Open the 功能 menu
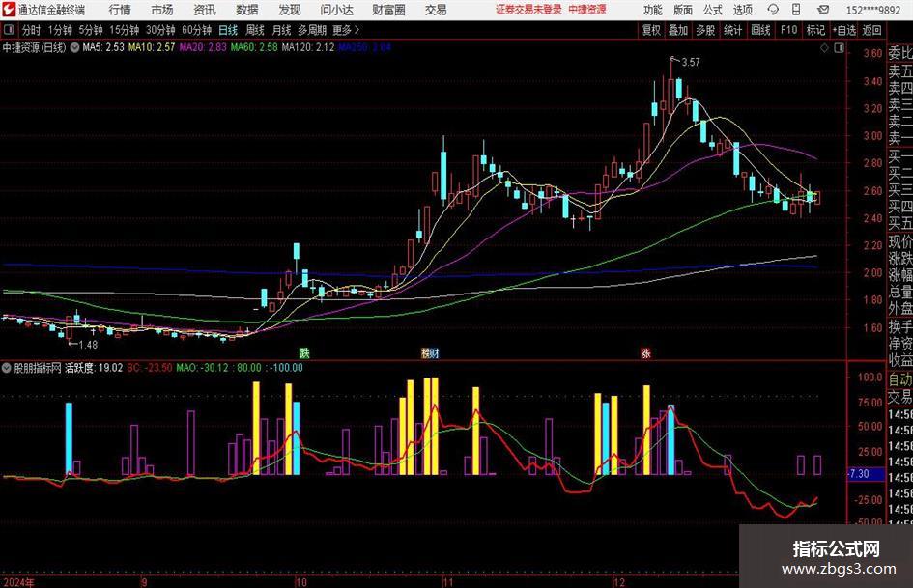913x588 pixels. click(653, 10)
